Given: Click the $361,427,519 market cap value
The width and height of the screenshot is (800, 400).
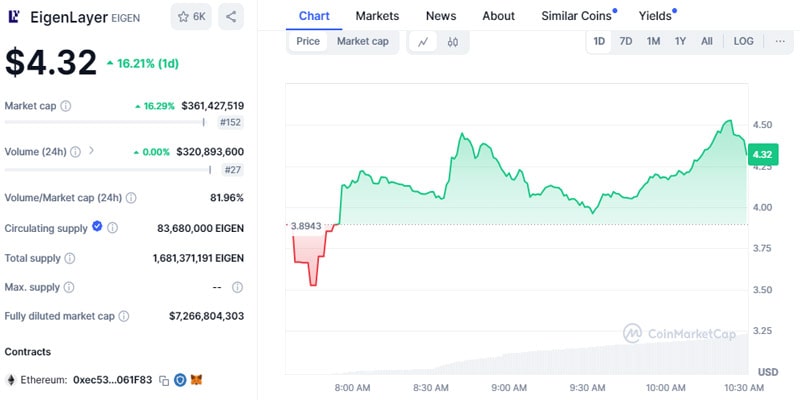Looking at the screenshot, I should (x=213, y=106).
